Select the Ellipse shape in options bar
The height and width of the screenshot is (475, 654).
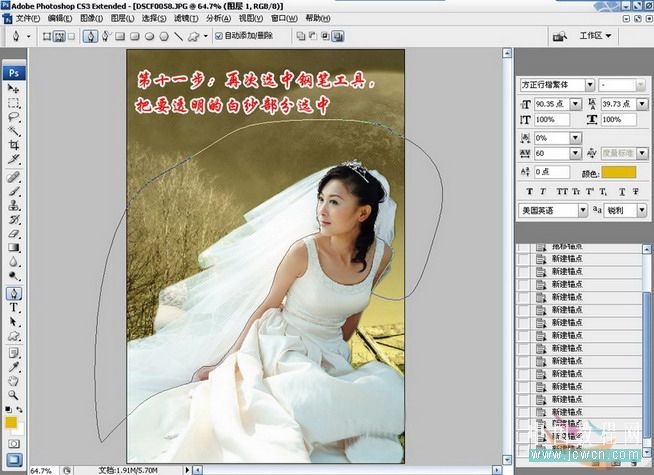[x=149, y=37]
